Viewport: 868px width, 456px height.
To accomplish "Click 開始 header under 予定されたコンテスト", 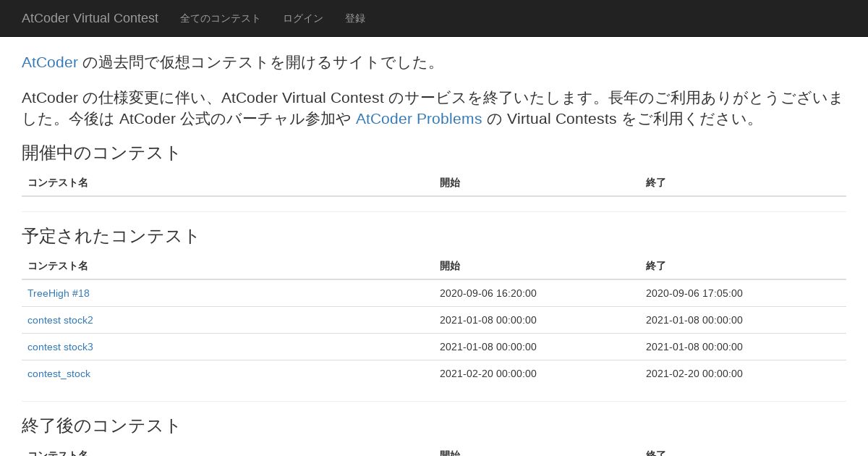I will pyautogui.click(x=450, y=266).
